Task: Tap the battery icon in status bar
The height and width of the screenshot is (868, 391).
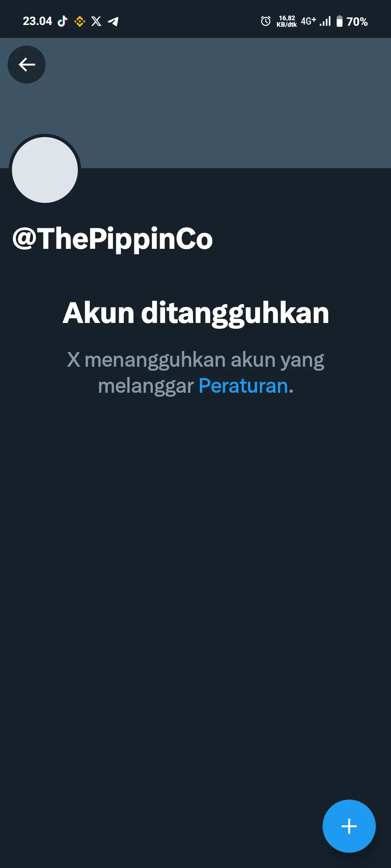Action: tap(340, 21)
